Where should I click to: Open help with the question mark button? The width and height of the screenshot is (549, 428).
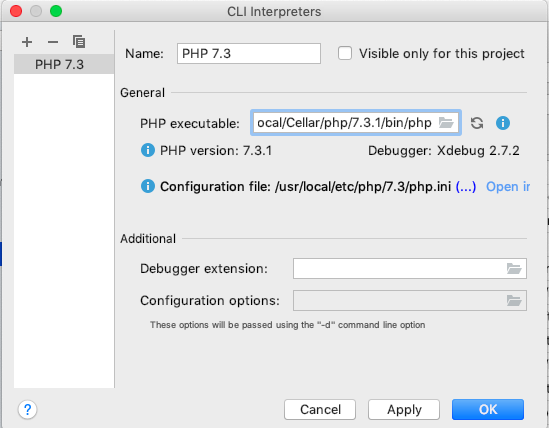pos(27,409)
